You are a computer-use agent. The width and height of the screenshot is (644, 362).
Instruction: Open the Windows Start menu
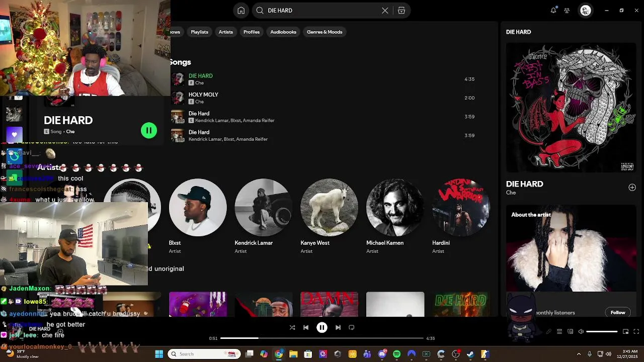(159, 354)
